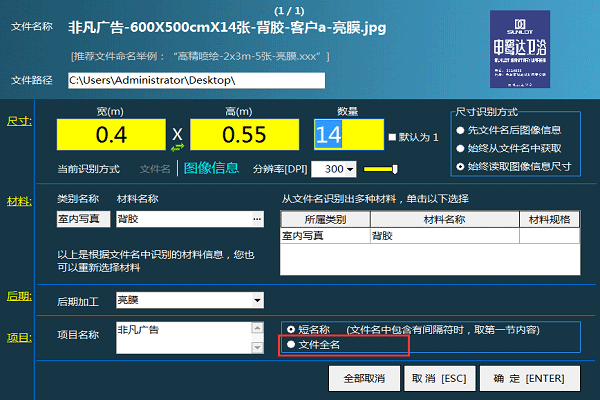
Task: Switch recognition mode to 文件名
Action: point(155,169)
